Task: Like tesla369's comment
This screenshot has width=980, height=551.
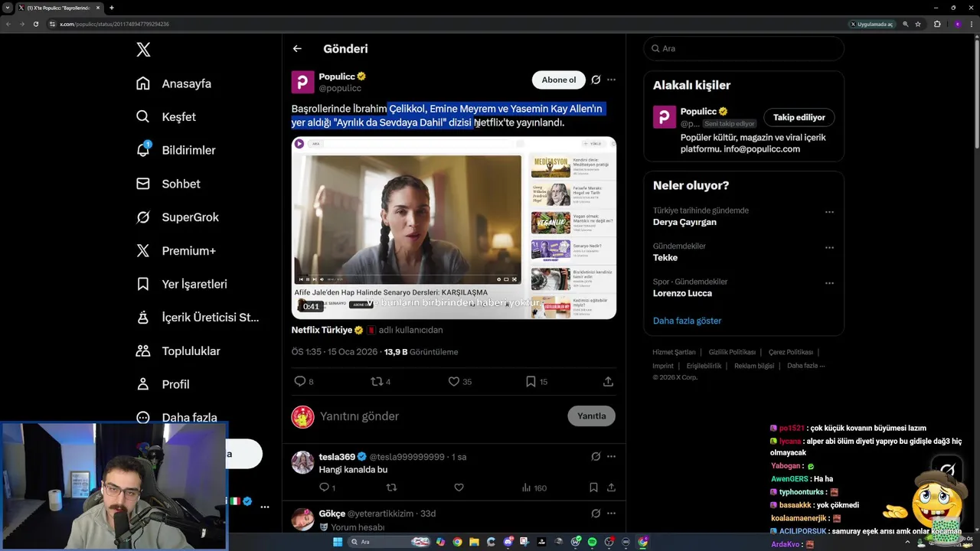Action: point(459,487)
